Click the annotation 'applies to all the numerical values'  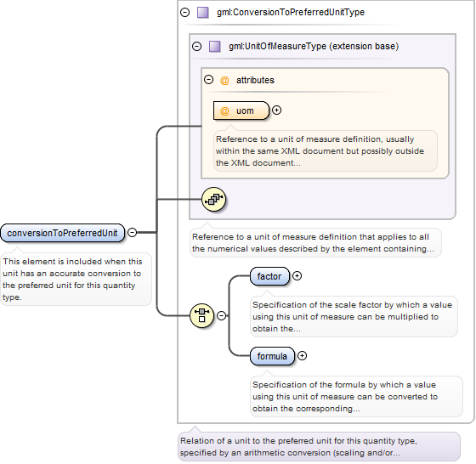315,243
